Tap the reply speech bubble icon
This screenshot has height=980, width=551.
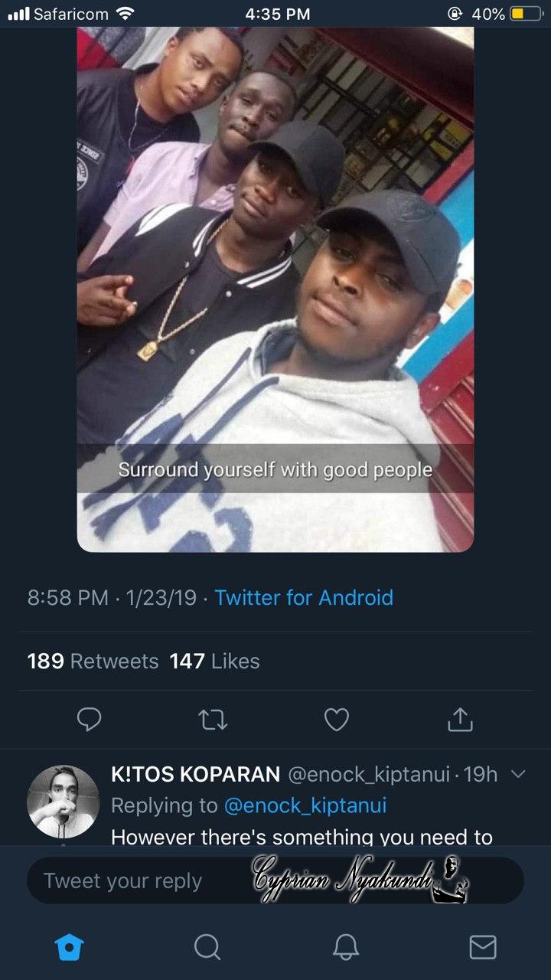pyautogui.click(x=90, y=720)
